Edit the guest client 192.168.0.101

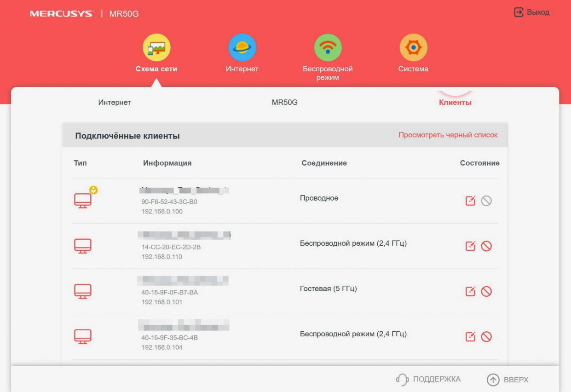click(470, 291)
